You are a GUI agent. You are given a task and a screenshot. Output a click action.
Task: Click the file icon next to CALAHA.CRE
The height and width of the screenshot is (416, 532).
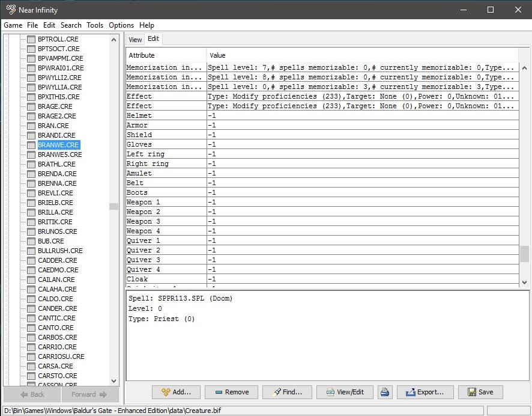tap(31, 289)
